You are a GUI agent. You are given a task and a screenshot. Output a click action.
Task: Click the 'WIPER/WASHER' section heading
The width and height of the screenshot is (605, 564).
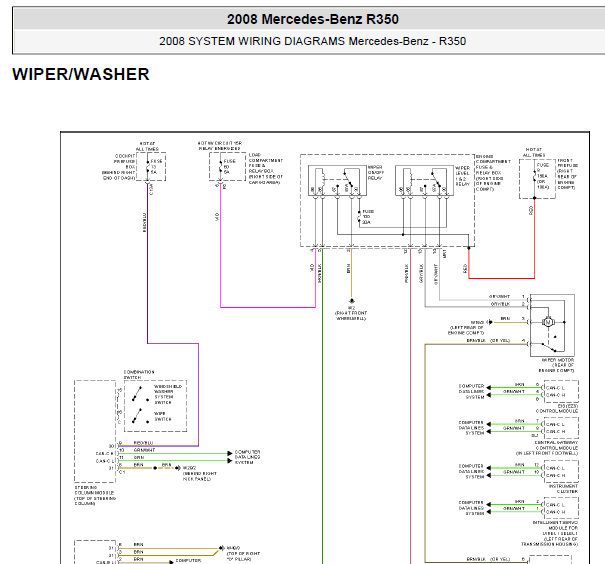tap(81, 74)
